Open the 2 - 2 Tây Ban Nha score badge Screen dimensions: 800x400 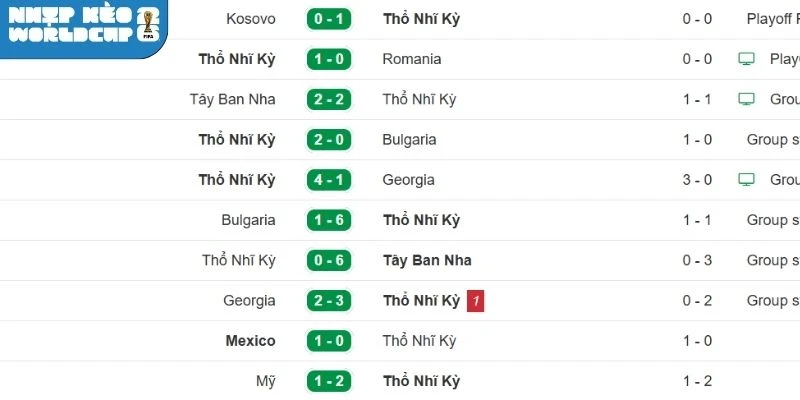click(x=329, y=99)
